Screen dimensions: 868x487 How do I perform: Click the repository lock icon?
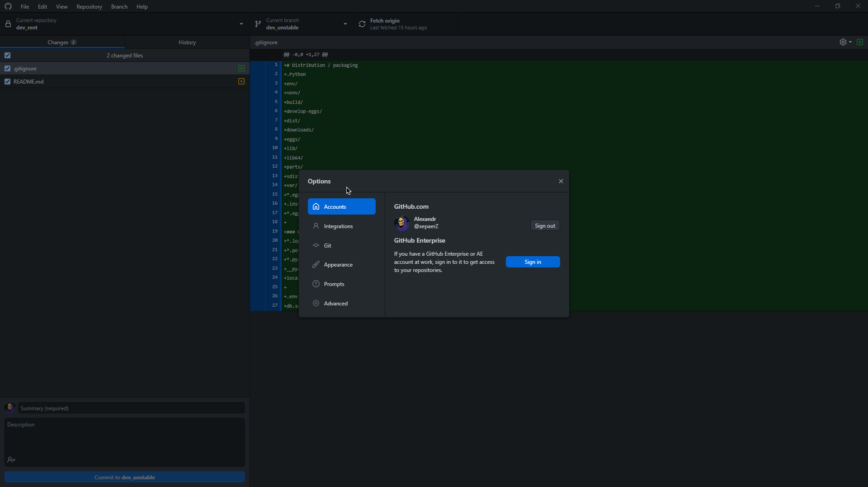click(8, 24)
